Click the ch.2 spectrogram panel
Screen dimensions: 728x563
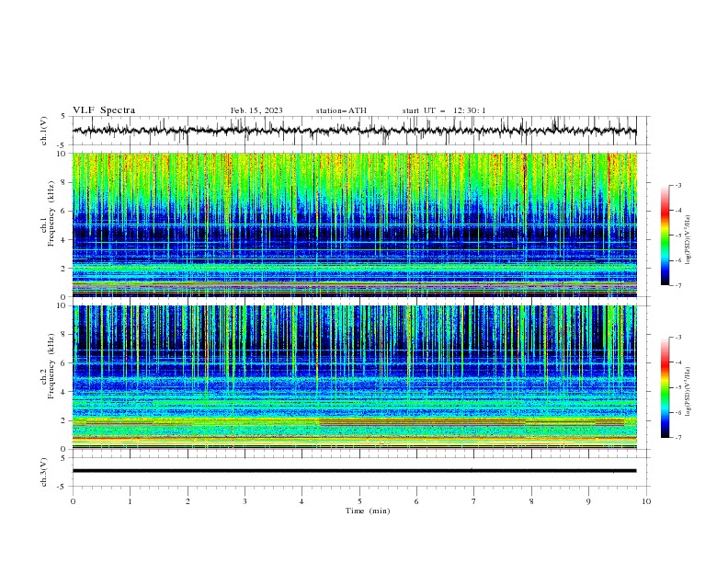pos(354,377)
